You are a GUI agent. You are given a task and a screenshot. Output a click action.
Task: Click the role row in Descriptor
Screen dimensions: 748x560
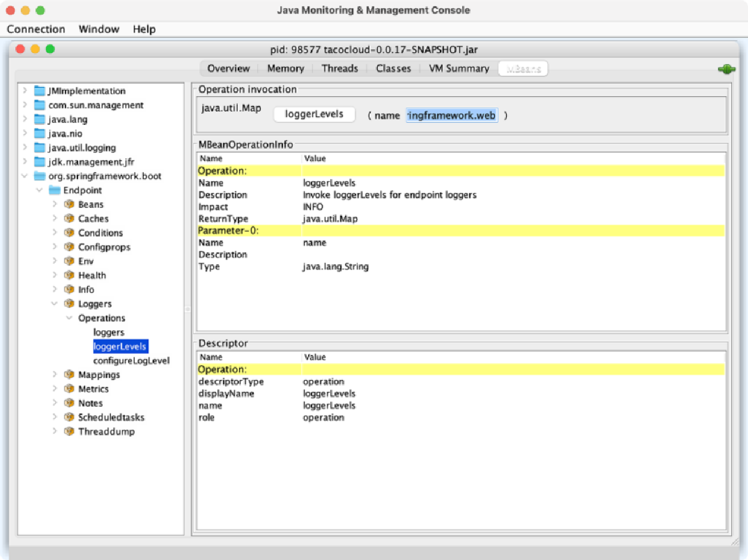(x=461, y=417)
